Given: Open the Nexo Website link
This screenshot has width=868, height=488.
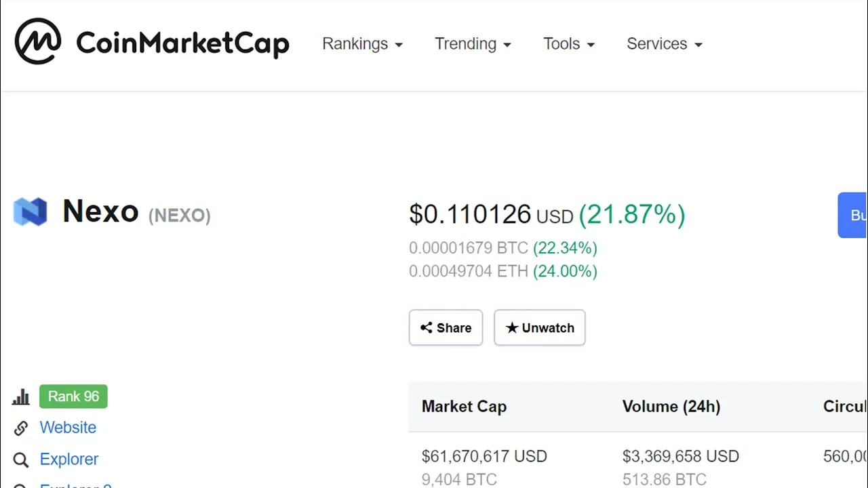Looking at the screenshot, I should click(x=68, y=428).
